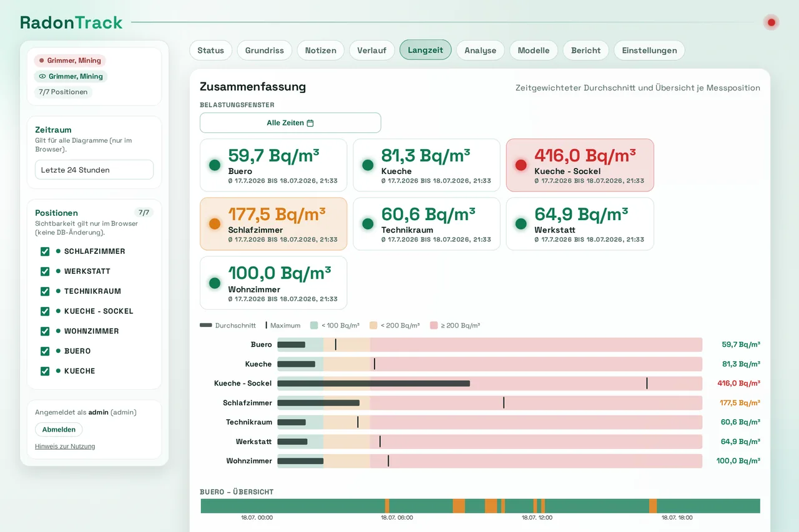Click the green dot on Werkstatt card
This screenshot has width=799, height=532.
click(x=521, y=224)
